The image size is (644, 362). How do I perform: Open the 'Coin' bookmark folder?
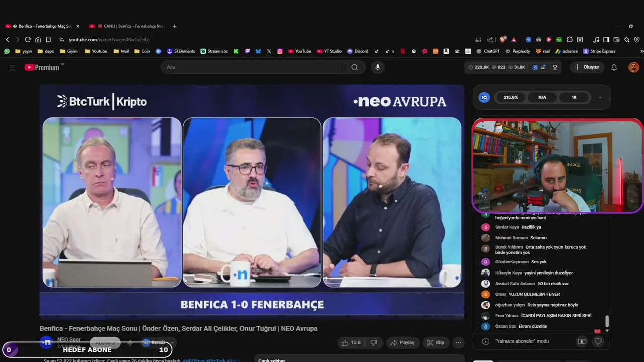pos(142,51)
